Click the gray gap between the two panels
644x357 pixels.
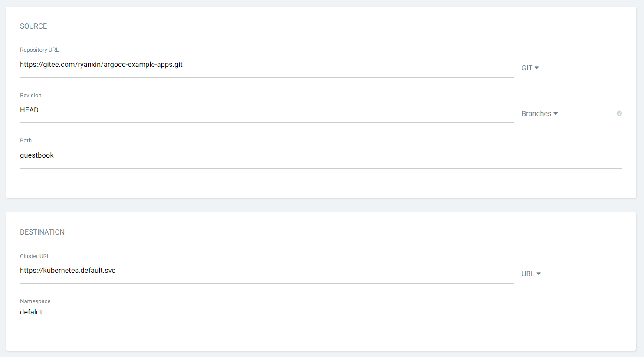click(x=321, y=205)
